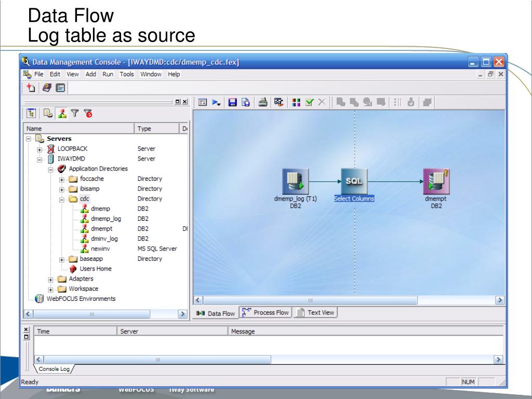The image size is (532, 399).
Task: Sort by the Type column header
Action: [157, 129]
